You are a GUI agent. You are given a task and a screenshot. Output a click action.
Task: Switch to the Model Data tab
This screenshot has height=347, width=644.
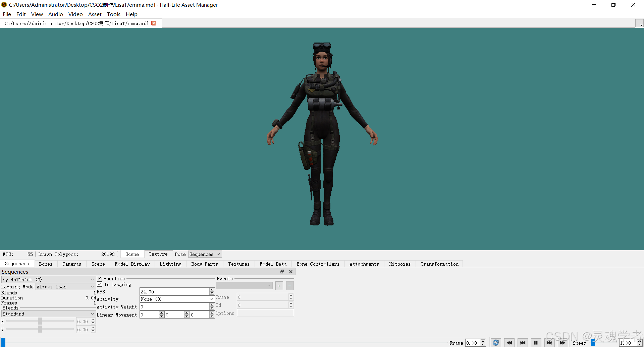273,264
